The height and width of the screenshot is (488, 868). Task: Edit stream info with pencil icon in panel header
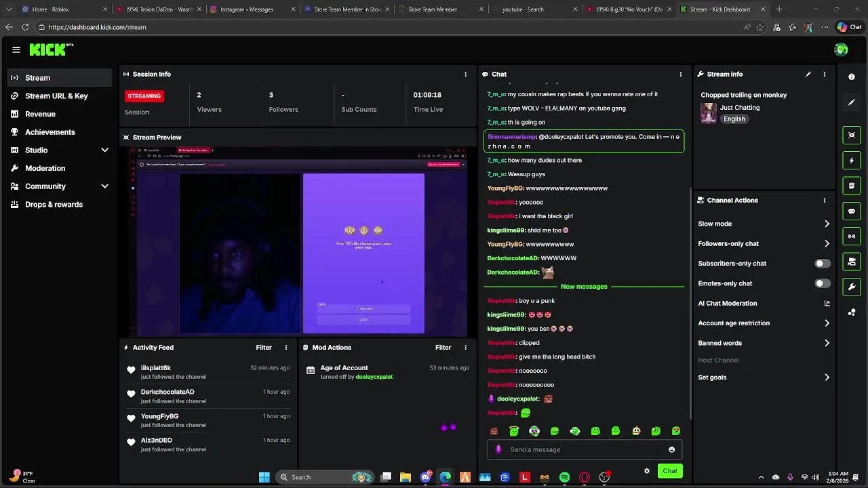click(808, 74)
